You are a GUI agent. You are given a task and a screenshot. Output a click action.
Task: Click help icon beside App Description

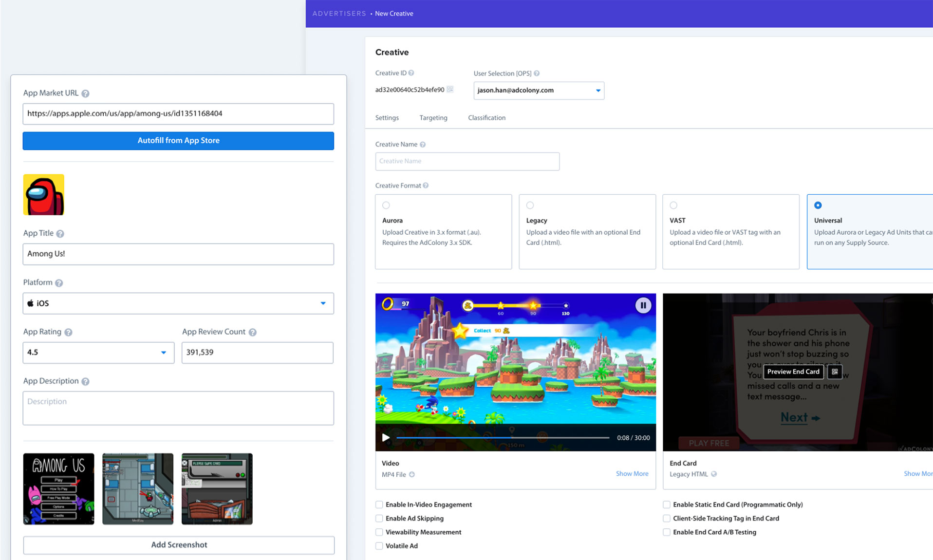(85, 381)
